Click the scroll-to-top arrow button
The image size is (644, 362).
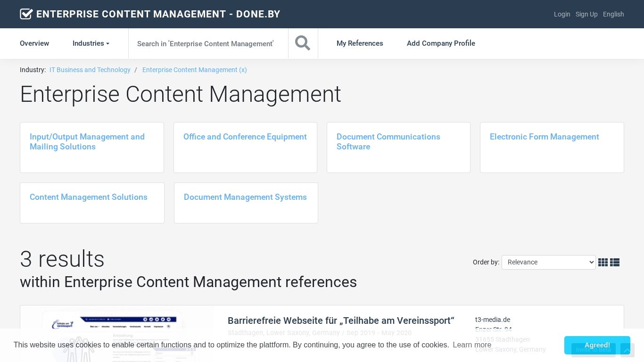(x=627, y=350)
